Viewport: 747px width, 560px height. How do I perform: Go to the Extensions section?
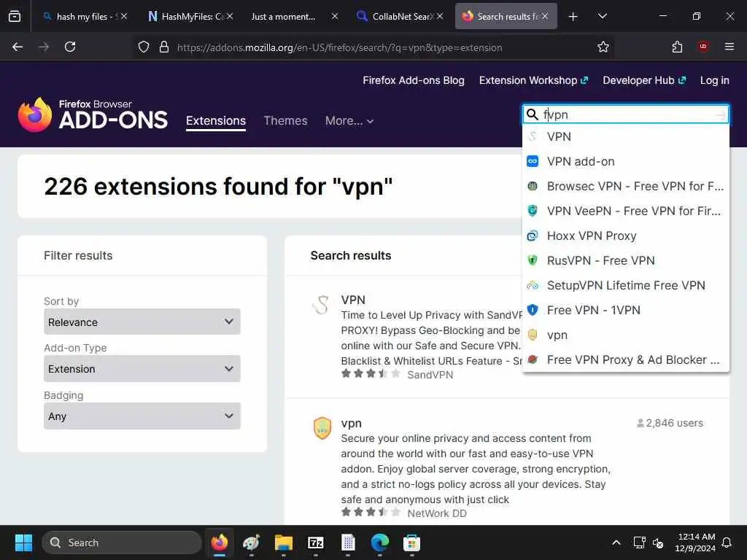(x=216, y=121)
